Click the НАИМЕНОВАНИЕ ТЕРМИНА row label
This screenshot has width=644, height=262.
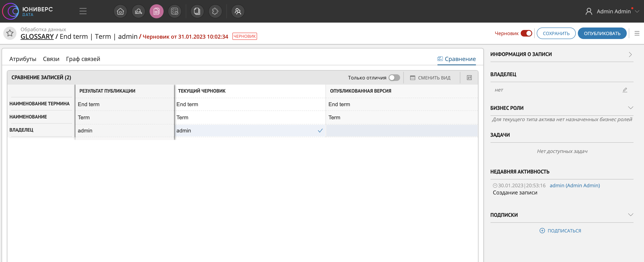pos(39,104)
